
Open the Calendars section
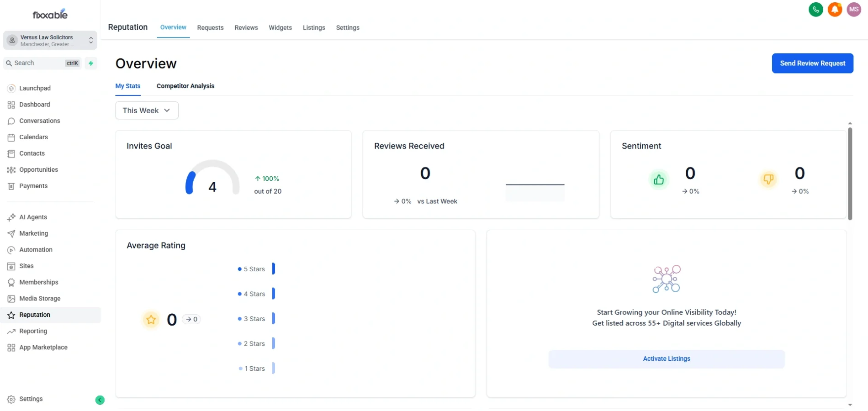coord(11,137)
